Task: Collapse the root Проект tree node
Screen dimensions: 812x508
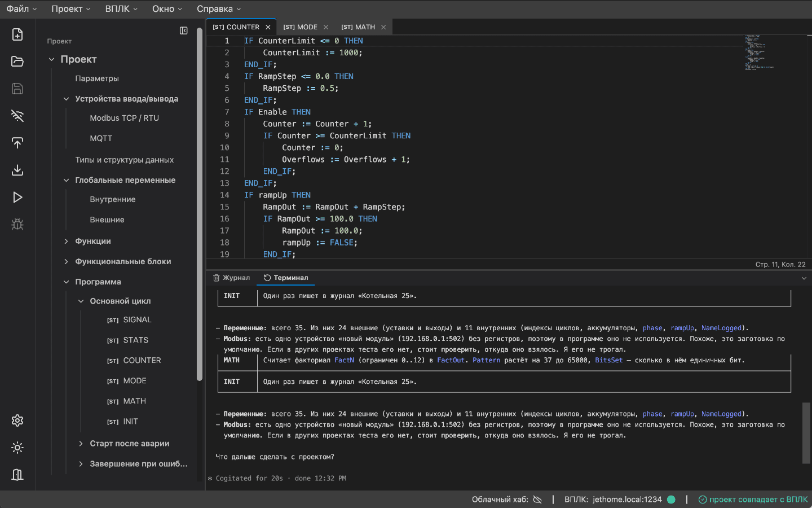Action: pyautogui.click(x=51, y=59)
